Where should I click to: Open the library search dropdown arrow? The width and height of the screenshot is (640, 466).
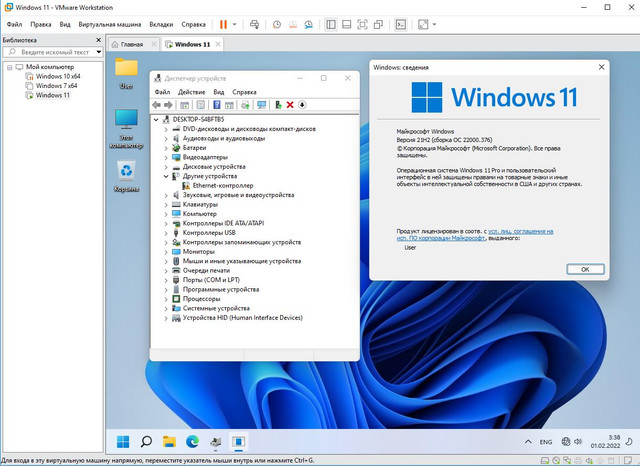point(99,52)
